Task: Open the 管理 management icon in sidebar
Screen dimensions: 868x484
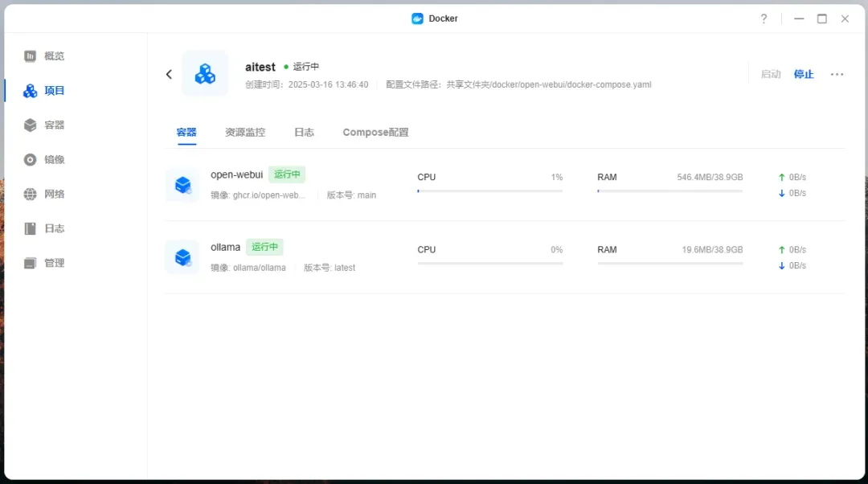Action: (x=30, y=263)
